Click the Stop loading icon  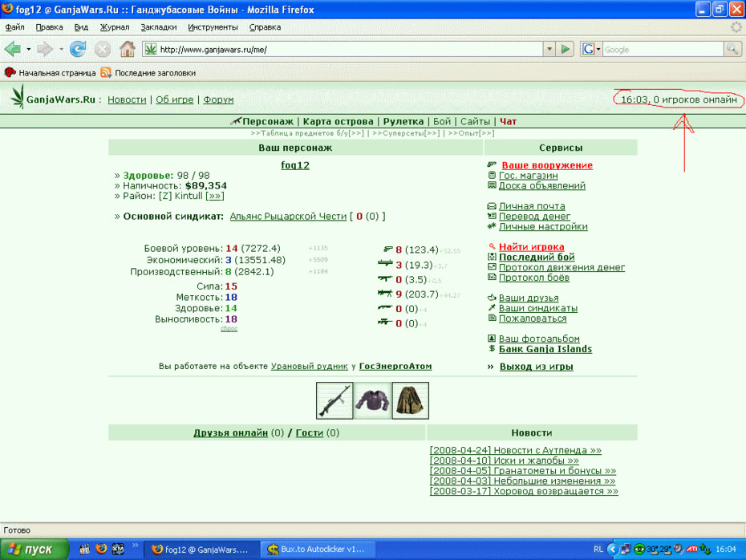[x=103, y=49]
